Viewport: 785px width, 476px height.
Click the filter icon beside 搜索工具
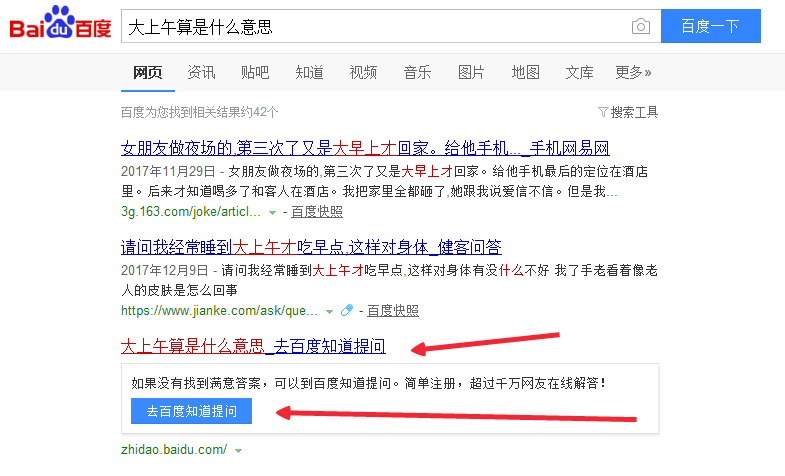click(603, 112)
